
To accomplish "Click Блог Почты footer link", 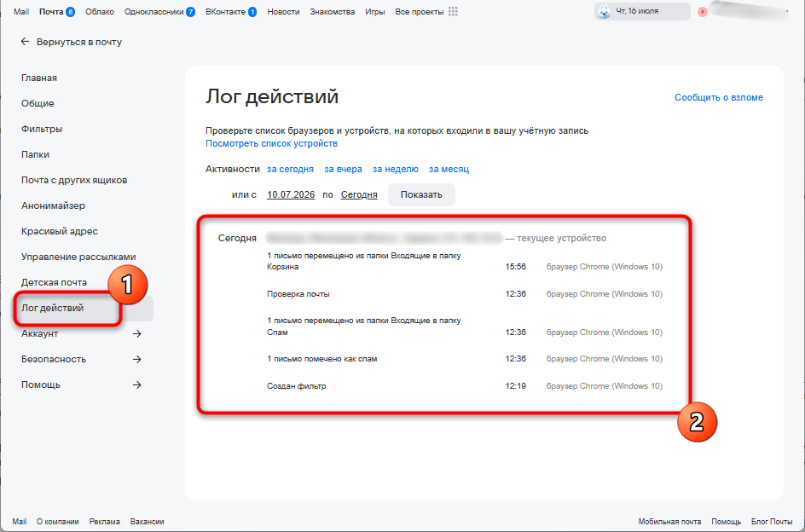I will pos(772,522).
